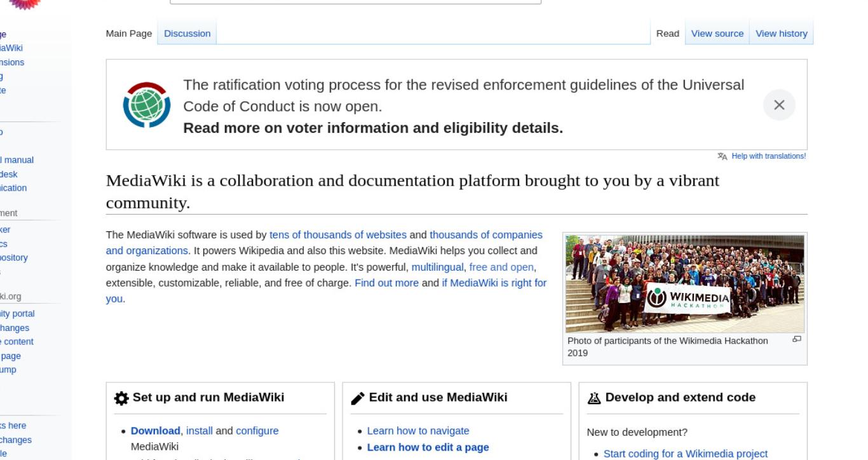Image resolution: width=868 pixels, height=460 pixels.
Task: Click the Edit and use MediaWiki heading
Action: click(438, 398)
